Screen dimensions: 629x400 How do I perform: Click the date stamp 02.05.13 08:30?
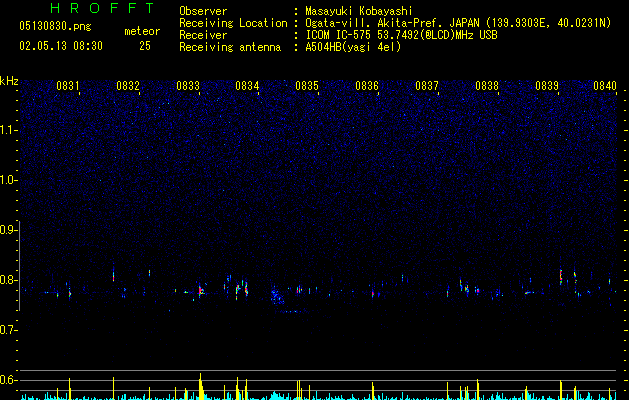click(x=61, y=46)
